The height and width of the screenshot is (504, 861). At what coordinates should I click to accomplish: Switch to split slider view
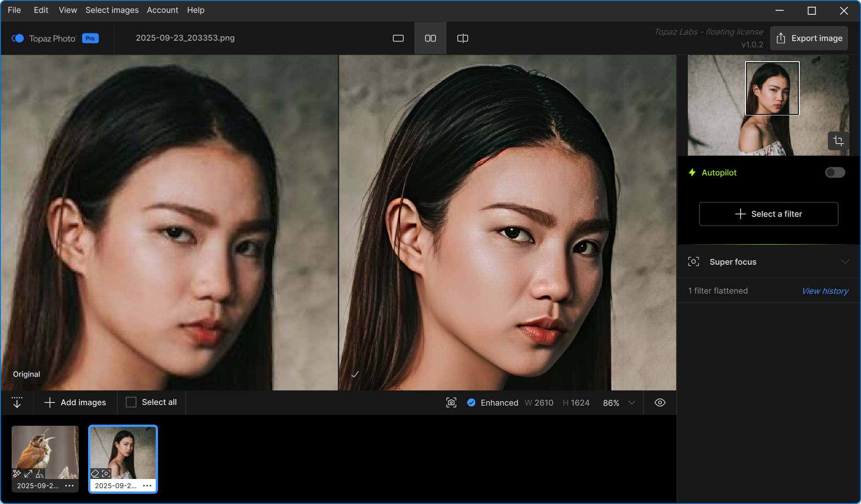pos(462,38)
